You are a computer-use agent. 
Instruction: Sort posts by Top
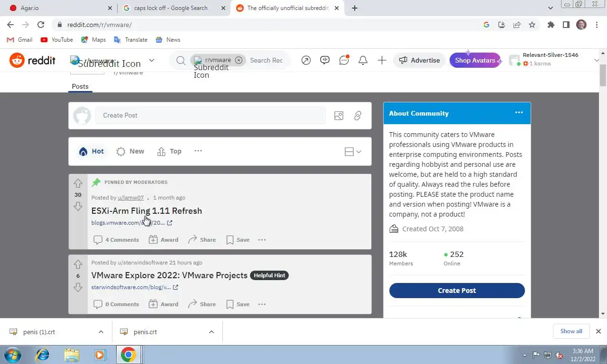pos(169,151)
